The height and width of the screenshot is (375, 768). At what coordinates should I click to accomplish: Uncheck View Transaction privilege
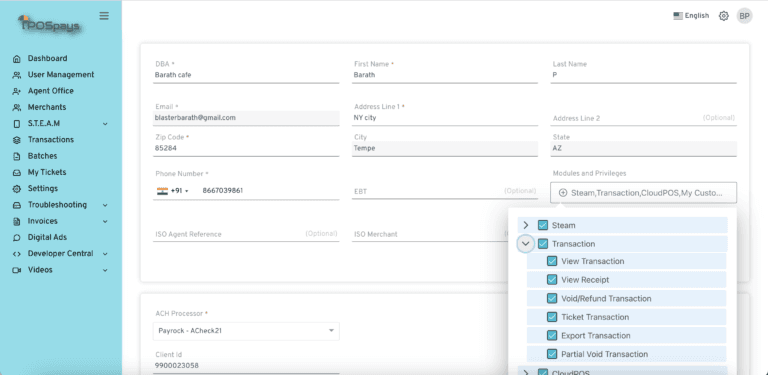[x=552, y=261]
